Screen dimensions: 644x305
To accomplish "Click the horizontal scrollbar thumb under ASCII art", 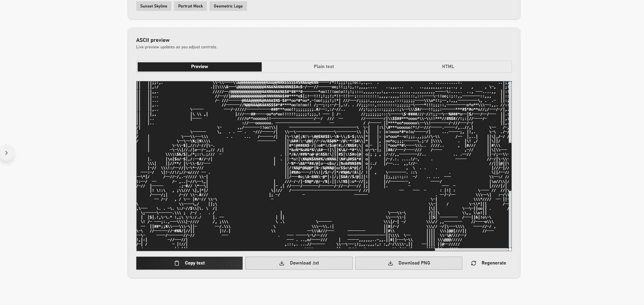I will (286, 250).
